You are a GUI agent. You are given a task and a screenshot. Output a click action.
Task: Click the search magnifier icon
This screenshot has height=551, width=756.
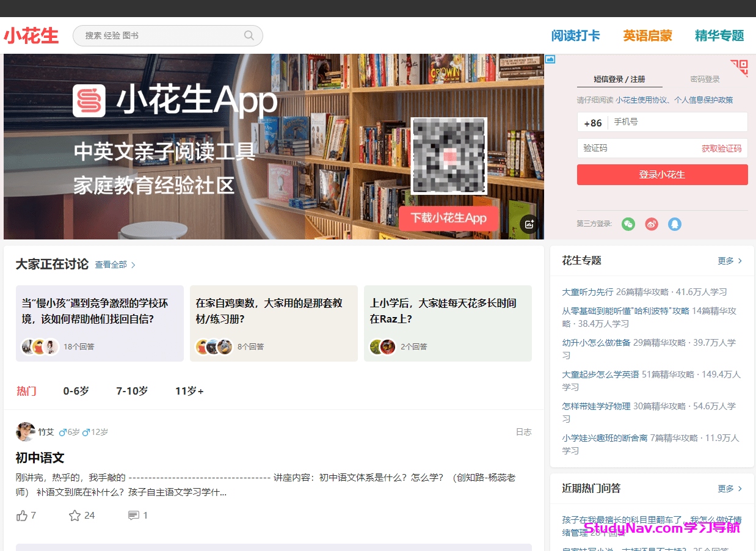click(x=249, y=35)
